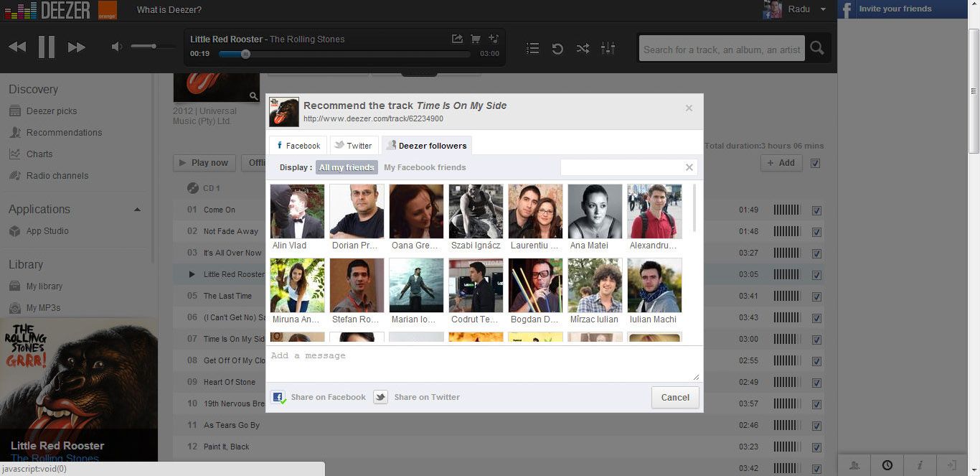Share the current track from player
The image size is (980, 476).
[x=457, y=39]
